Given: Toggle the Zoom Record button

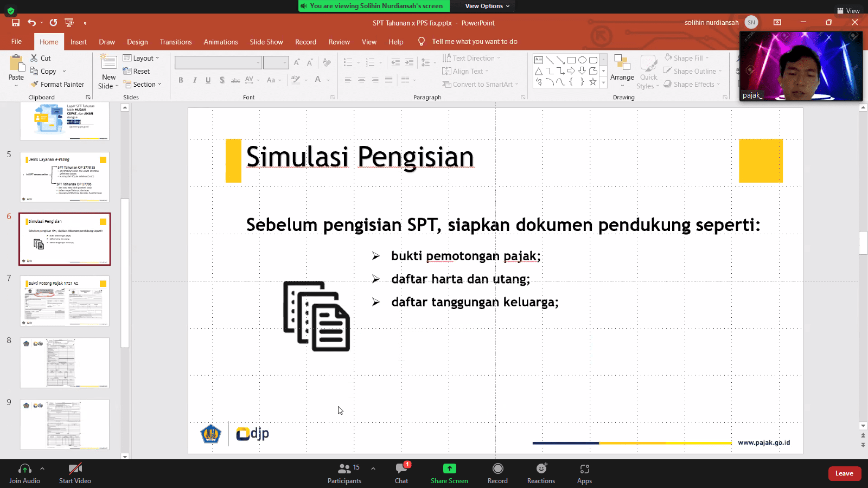Looking at the screenshot, I should click(497, 473).
